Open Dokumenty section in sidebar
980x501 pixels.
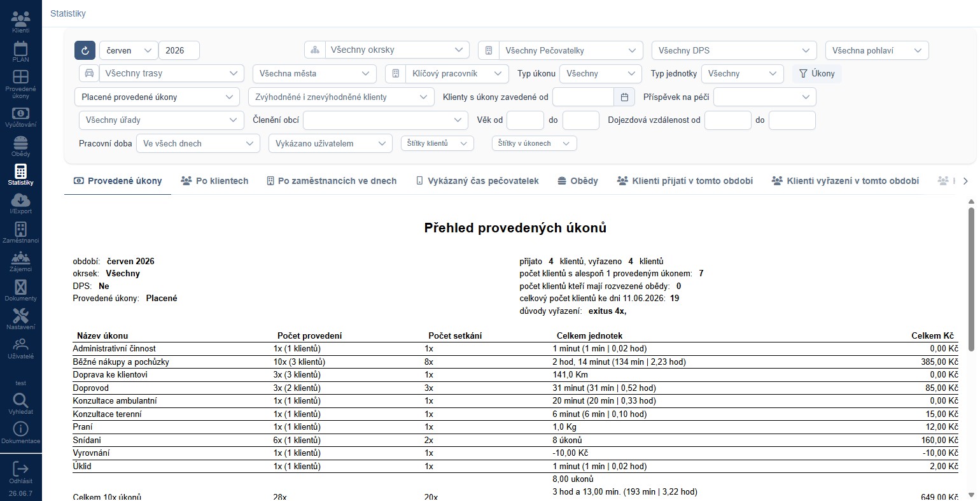click(x=20, y=290)
